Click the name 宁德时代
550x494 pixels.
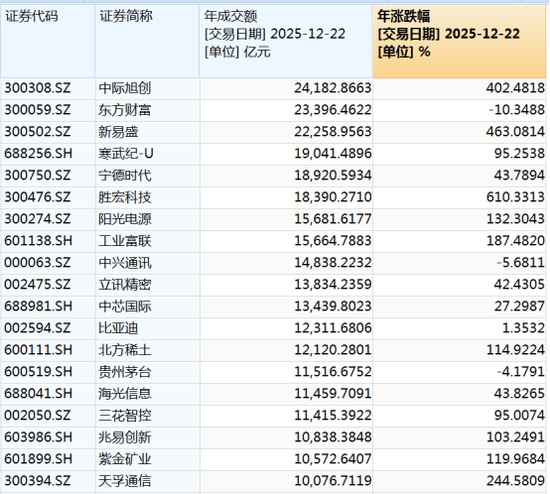click(125, 175)
